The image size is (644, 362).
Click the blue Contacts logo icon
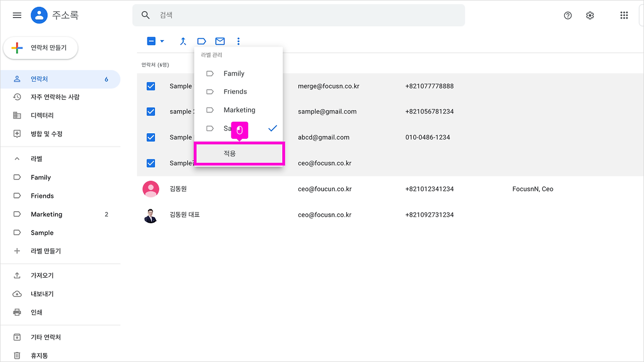(39, 15)
